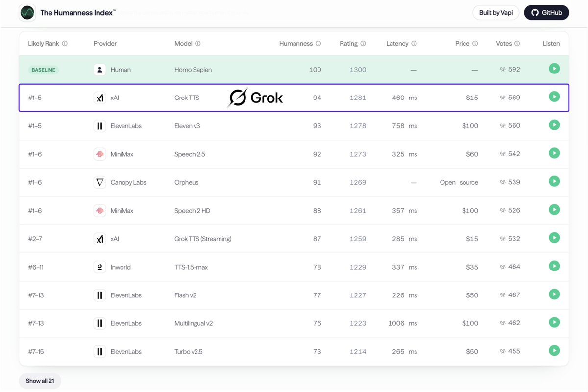
Task: Sort by the Votes column header
Action: pos(504,43)
